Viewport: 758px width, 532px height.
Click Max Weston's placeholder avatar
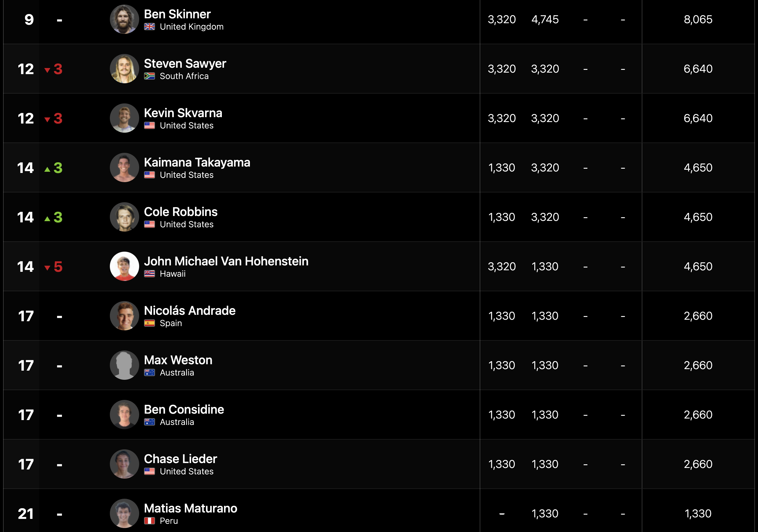point(124,365)
